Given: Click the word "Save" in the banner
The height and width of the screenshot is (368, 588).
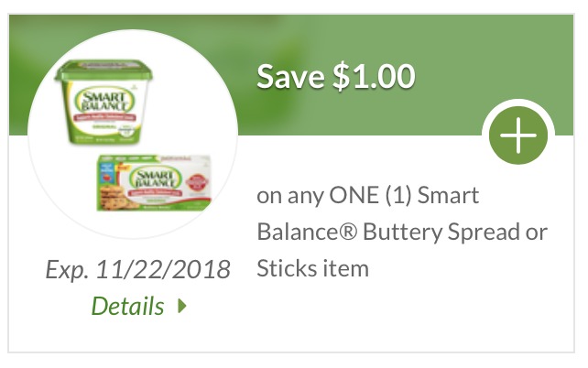Looking at the screenshot, I should coord(289,77).
